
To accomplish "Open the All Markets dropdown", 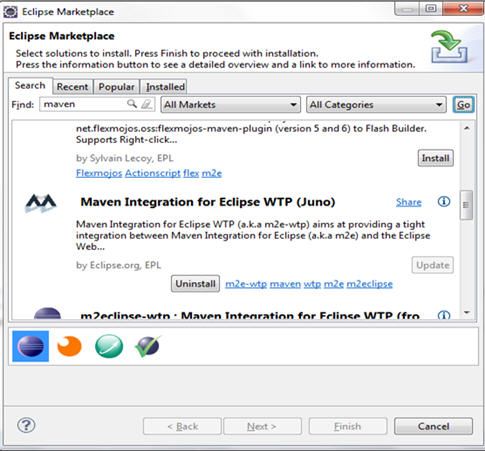I will point(231,105).
